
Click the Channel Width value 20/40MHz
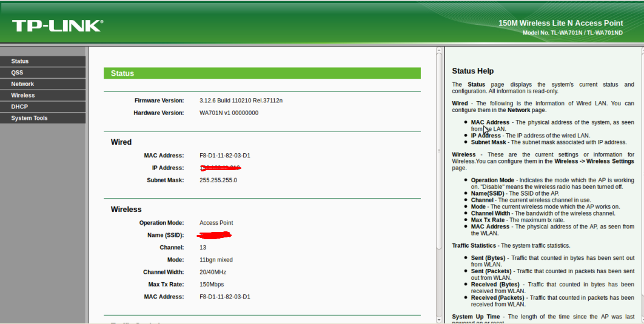pos(213,272)
